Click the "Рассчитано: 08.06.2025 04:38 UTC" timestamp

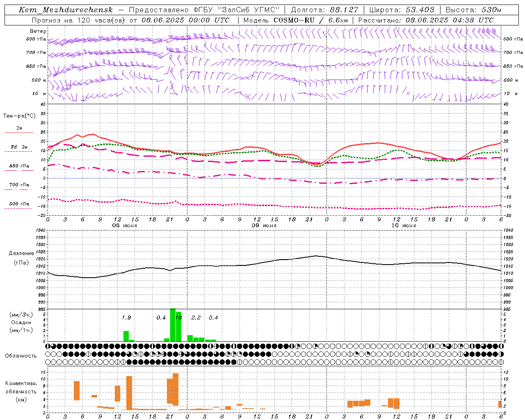(426, 20)
